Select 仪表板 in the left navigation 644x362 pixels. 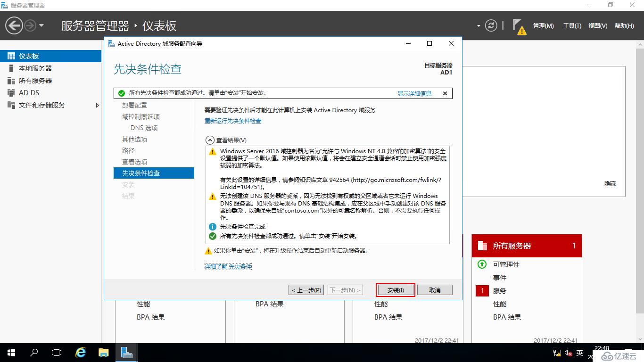(50, 56)
